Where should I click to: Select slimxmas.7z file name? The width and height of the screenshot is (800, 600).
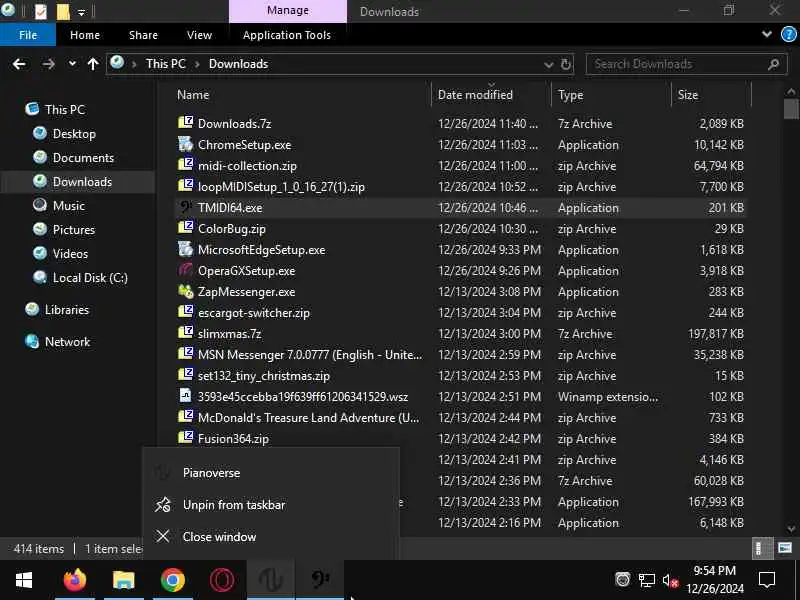230,334
